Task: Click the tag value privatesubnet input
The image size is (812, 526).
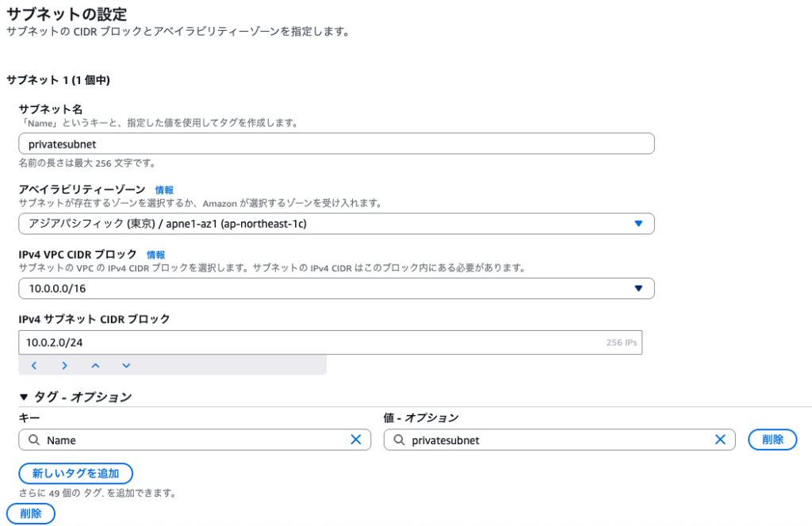Action: click(555, 440)
